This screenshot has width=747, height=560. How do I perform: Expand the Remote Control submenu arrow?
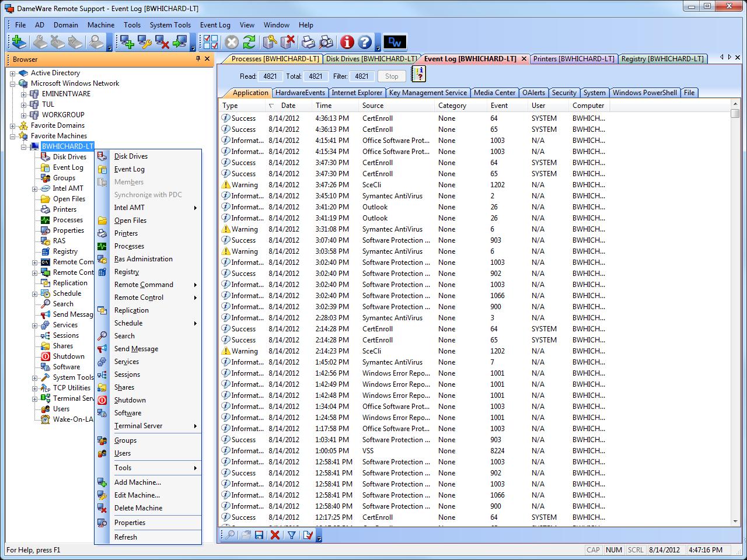click(195, 297)
